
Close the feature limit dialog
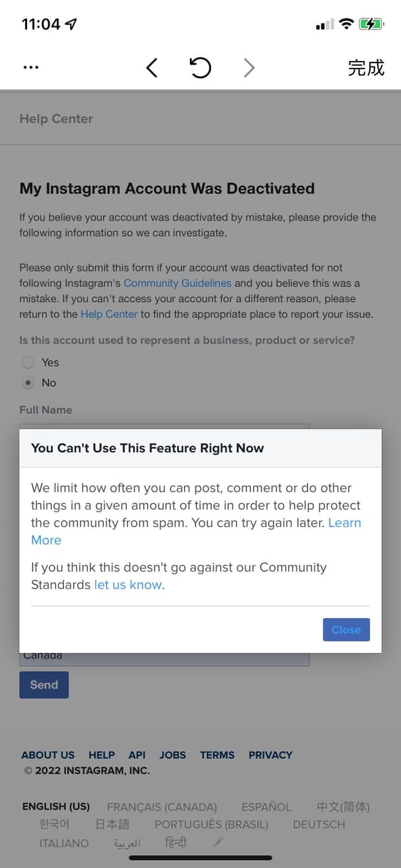tap(346, 630)
